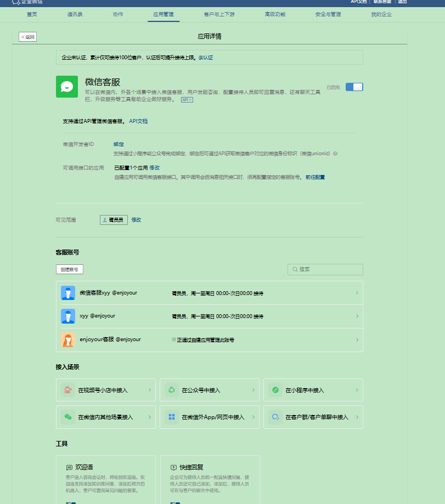Click the 已配置1个应用 text
The image size is (445, 504).
[x=131, y=168]
